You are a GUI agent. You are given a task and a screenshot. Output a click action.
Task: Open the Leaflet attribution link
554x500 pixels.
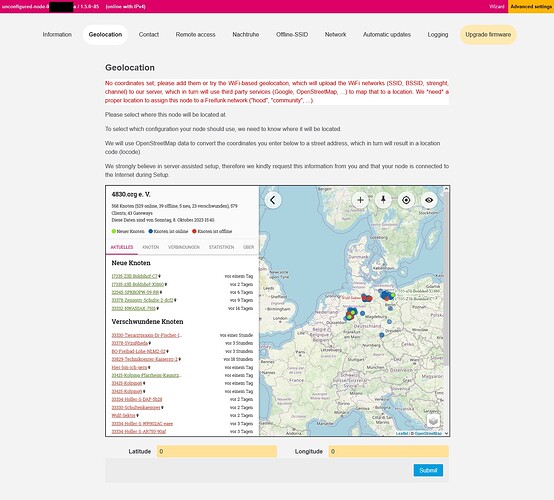[402, 433]
